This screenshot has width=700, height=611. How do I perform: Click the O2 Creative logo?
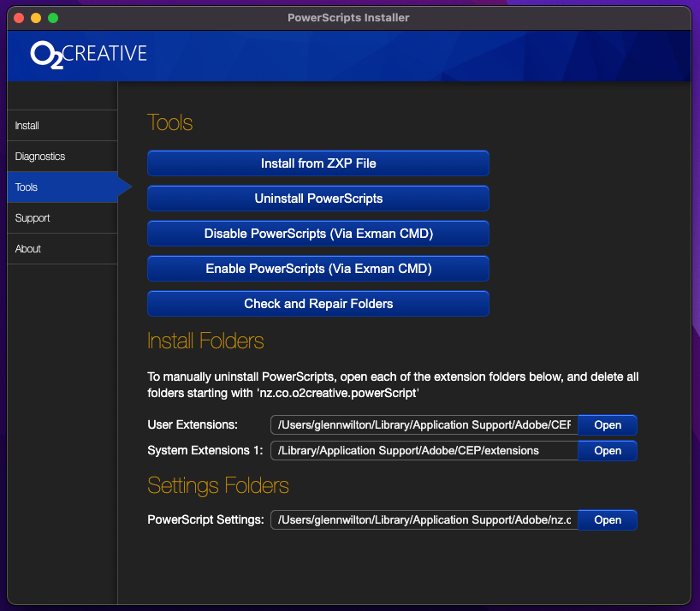coord(89,54)
